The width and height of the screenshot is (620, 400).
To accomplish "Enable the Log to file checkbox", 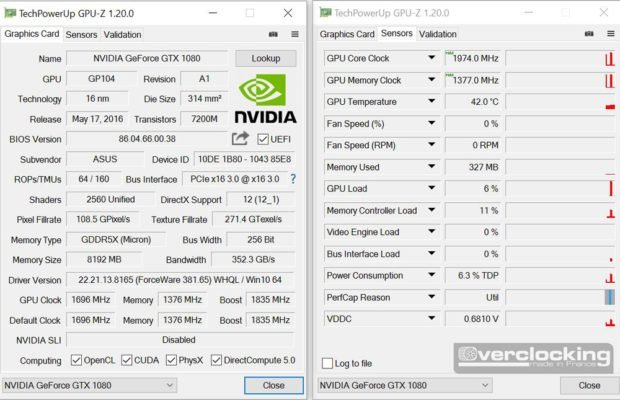I will coord(327,363).
